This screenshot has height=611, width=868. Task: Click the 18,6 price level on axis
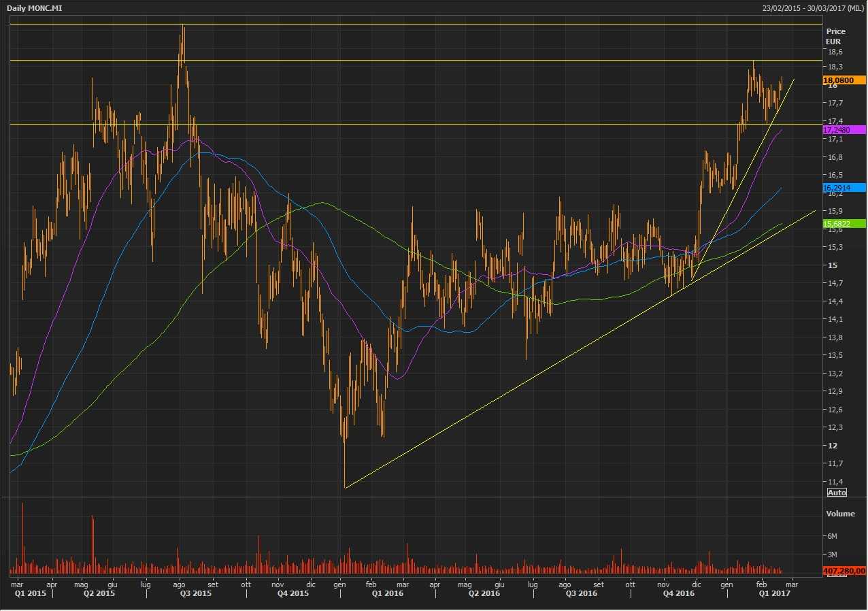(x=835, y=52)
